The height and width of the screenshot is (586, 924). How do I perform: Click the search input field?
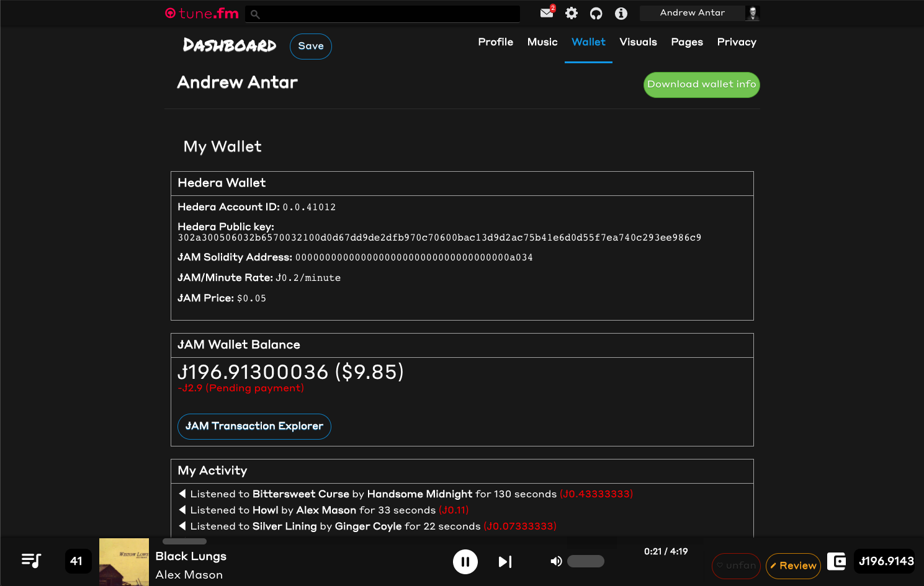pyautogui.click(x=382, y=14)
